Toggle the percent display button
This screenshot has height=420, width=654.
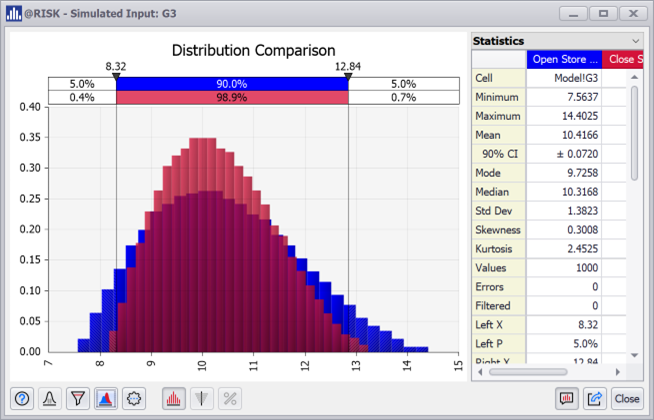coord(229,397)
